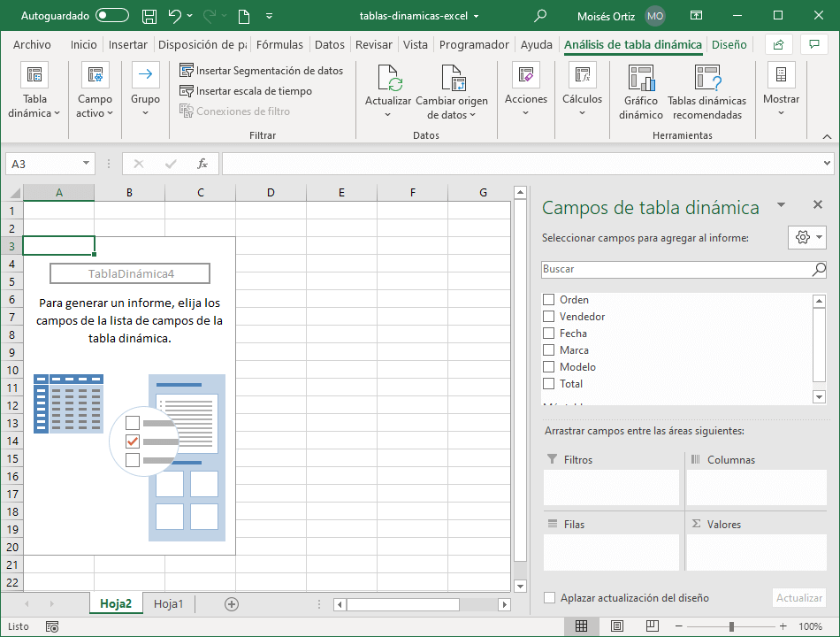This screenshot has width=840, height=637.
Task: Check the Orden field checkbox
Action: click(x=548, y=299)
